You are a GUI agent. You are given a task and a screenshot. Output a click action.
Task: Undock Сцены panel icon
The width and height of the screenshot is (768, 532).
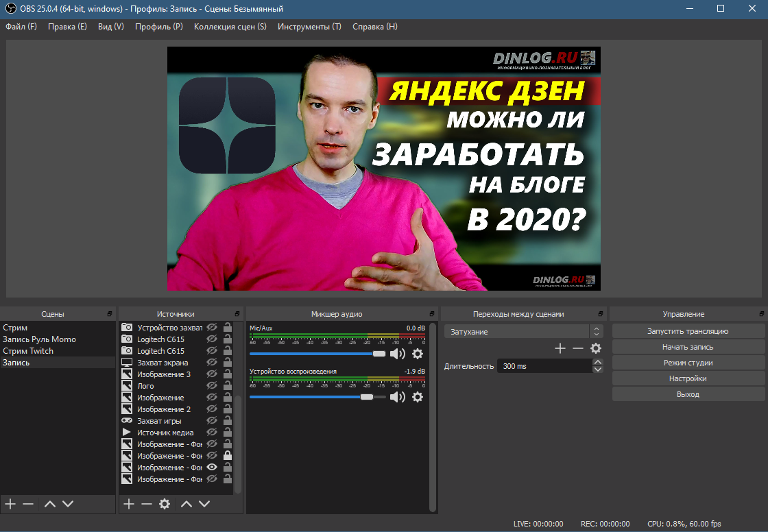[x=110, y=314]
